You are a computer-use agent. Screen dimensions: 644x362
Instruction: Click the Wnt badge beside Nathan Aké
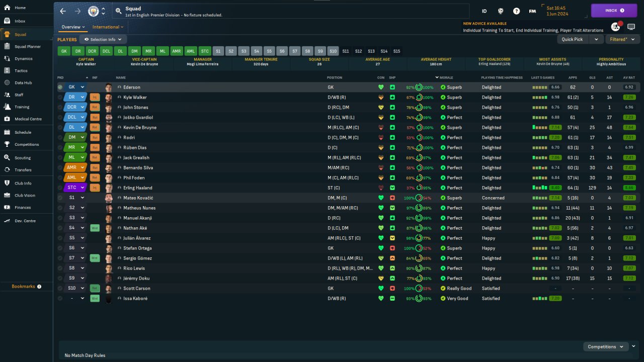[x=95, y=228]
